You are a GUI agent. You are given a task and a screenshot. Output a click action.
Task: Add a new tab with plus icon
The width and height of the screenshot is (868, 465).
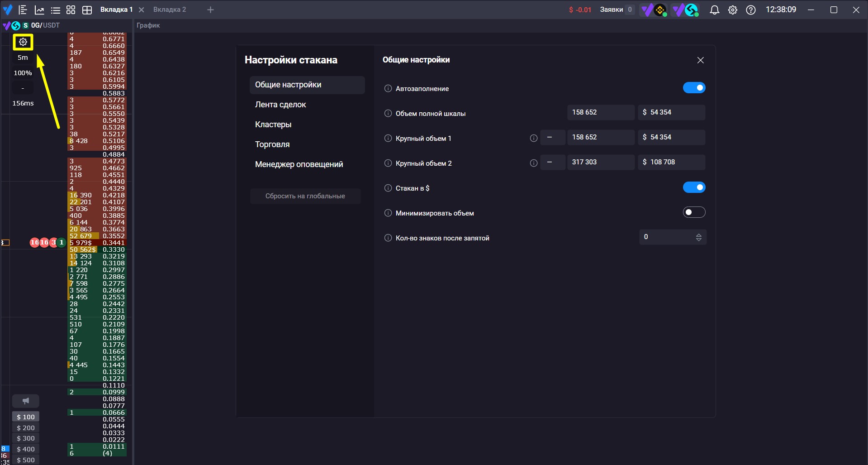click(210, 10)
